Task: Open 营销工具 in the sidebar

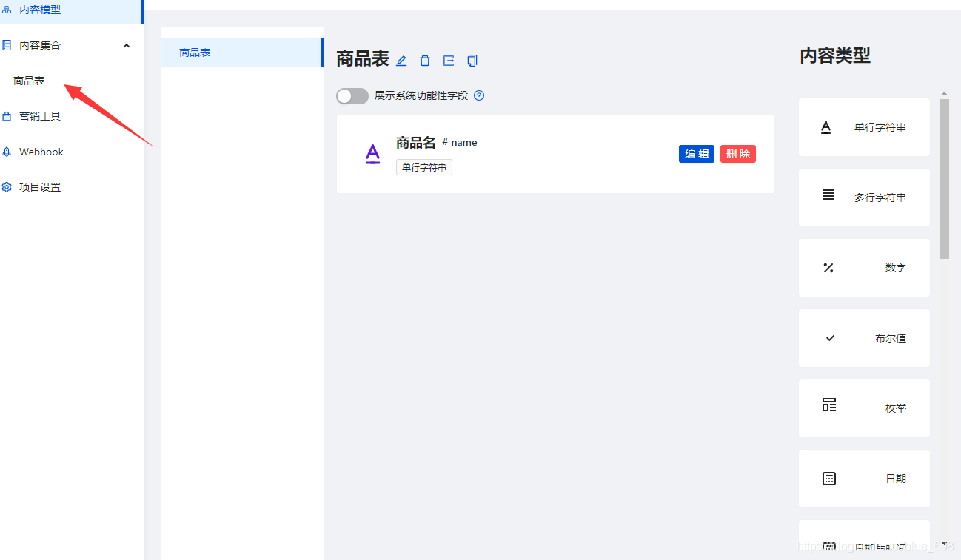Action: tap(71, 116)
